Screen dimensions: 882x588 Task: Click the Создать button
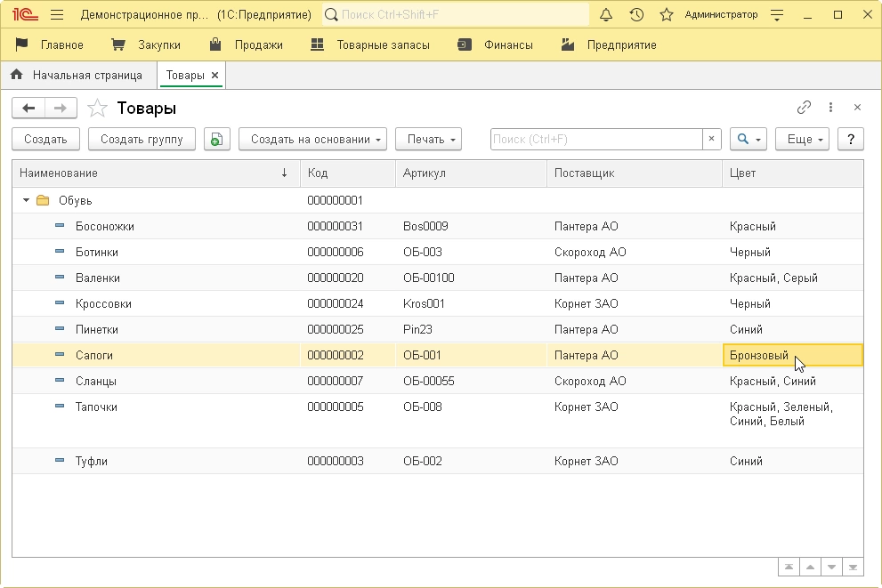tap(45, 140)
